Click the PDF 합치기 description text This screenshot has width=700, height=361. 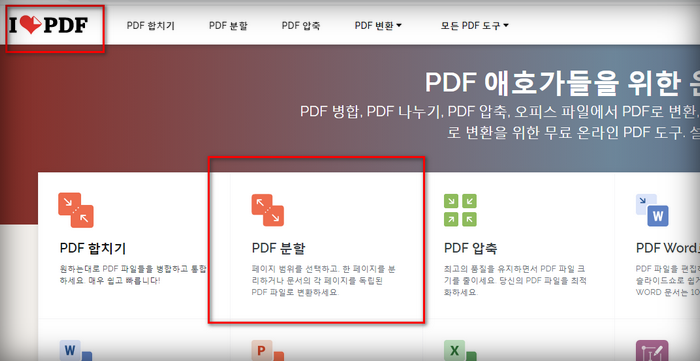(133, 275)
